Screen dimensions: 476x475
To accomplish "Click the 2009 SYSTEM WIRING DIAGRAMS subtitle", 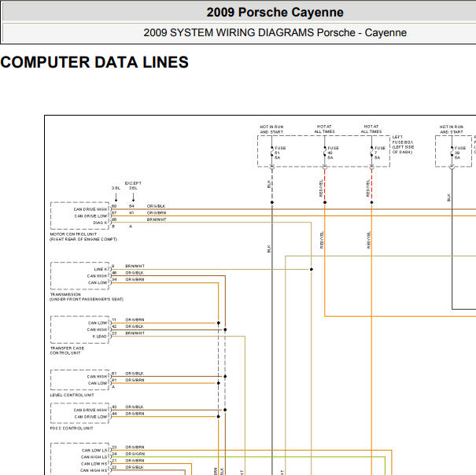I will 275,32.
